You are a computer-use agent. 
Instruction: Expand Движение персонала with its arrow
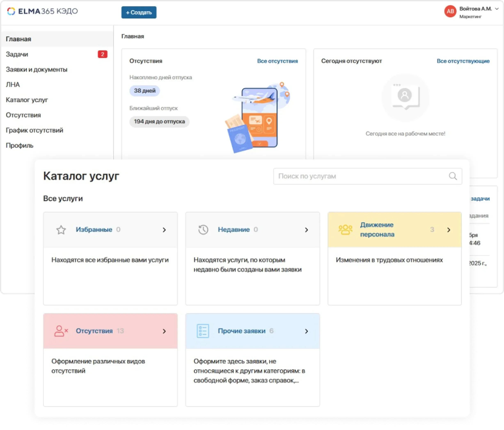coord(449,230)
